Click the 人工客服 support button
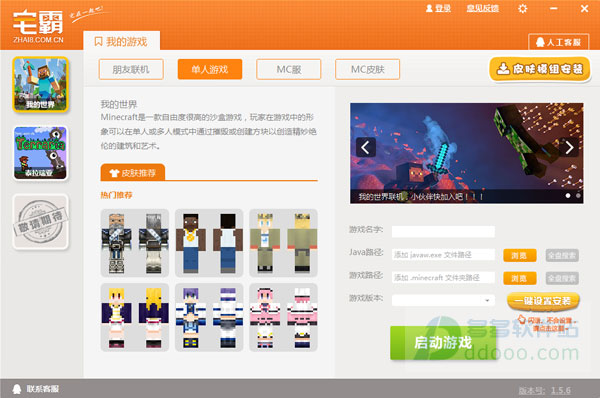The image size is (600, 398). click(x=559, y=42)
